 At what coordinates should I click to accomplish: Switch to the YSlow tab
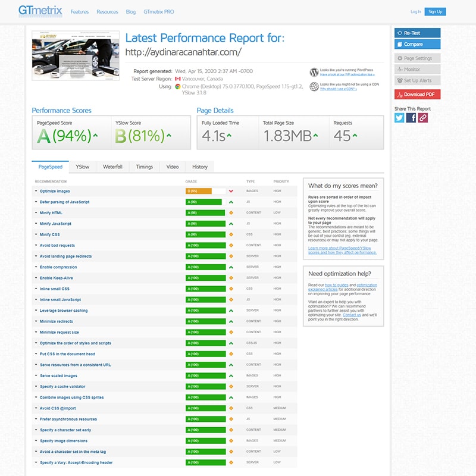click(x=82, y=167)
